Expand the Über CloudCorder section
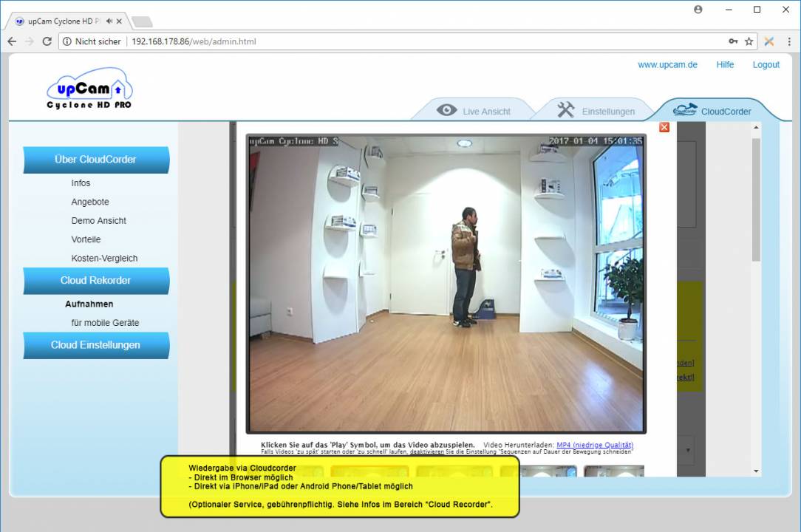This screenshot has height=532, width=801. click(x=96, y=160)
